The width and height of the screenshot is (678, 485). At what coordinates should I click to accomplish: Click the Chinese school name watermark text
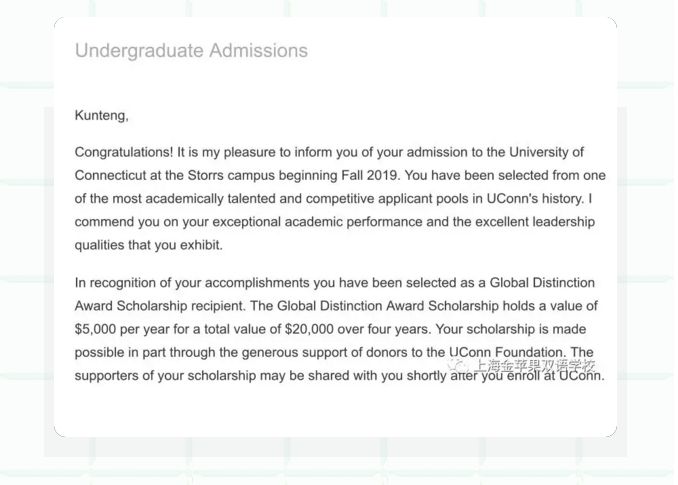(x=534, y=366)
